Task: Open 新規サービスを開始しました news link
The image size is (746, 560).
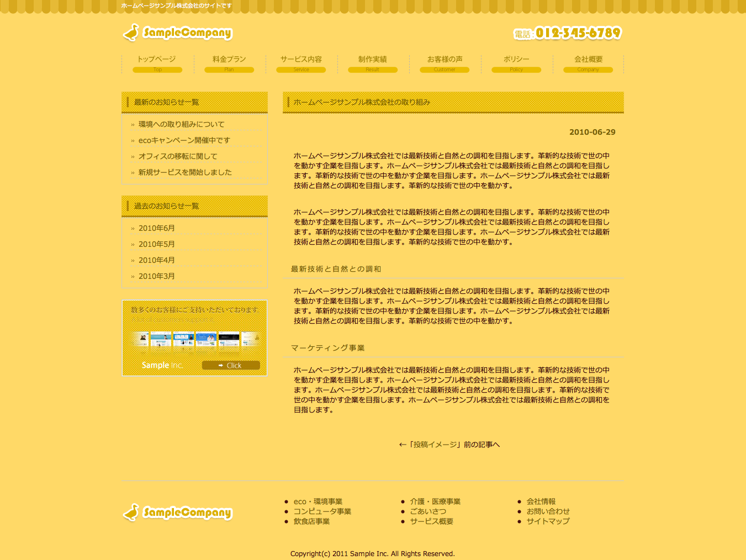Action: pyautogui.click(x=185, y=172)
